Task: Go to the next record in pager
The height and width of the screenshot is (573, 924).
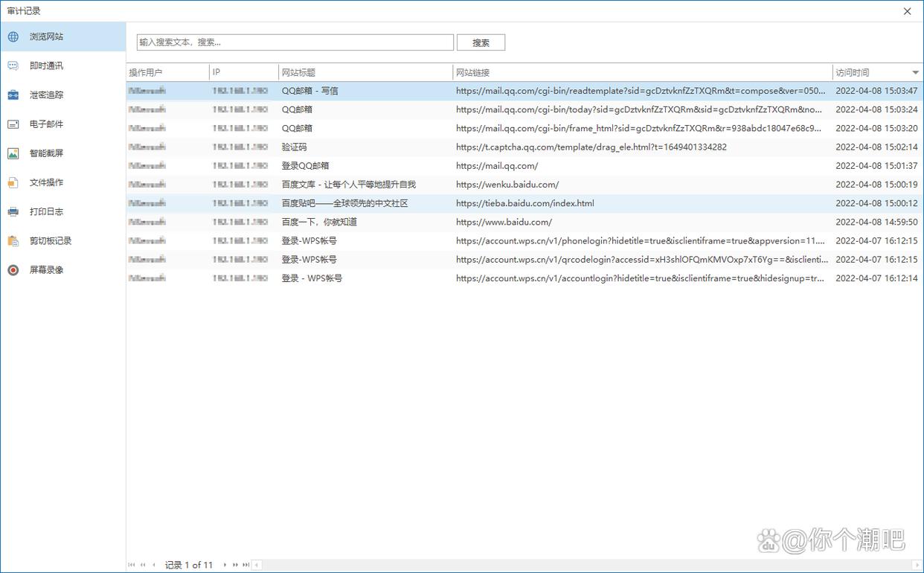Action: 225,565
